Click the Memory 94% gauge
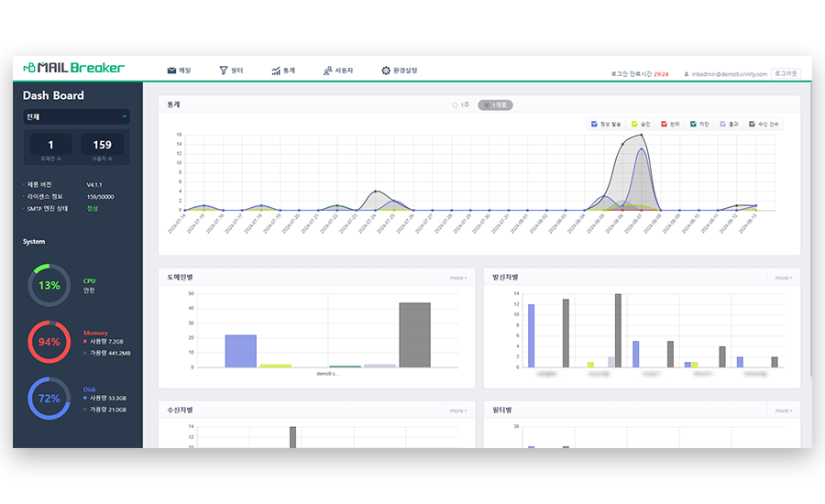Screen dimensions: 825x504 pos(49,342)
